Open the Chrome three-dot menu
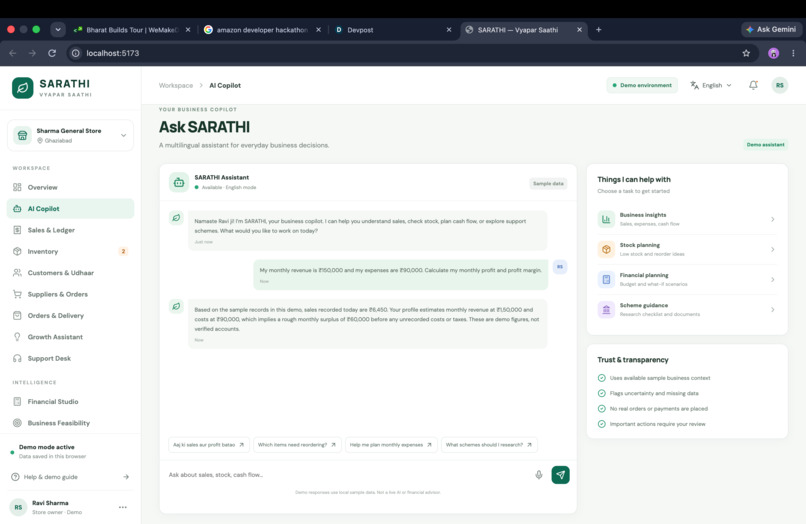Image resolution: width=806 pixels, height=524 pixels. (x=793, y=53)
